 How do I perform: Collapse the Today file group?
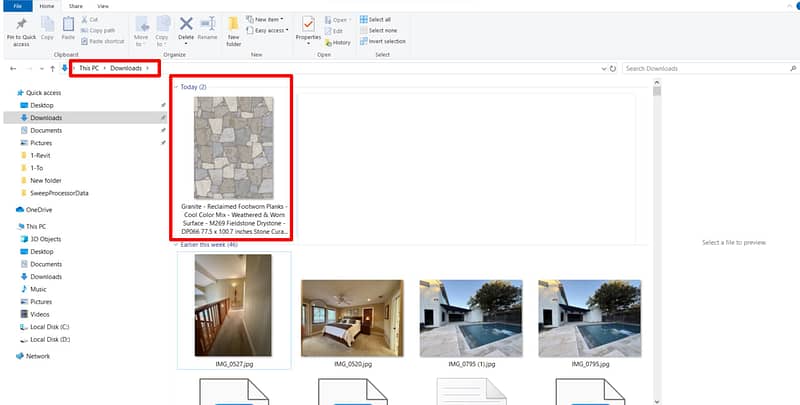pos(176,87)
